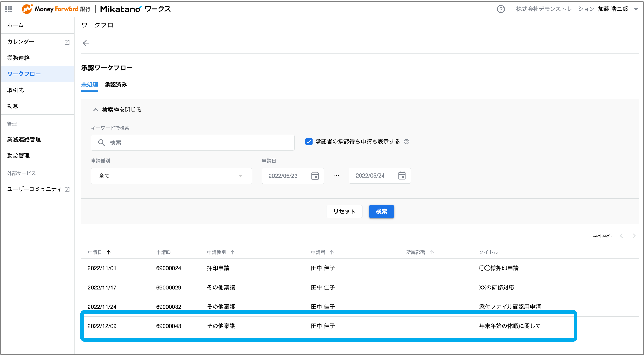The width and height of the screenshot is (644, 356).
Task: Sort by 申請日 column arrow
Action: pyautogui.click(x=109, y=252)
